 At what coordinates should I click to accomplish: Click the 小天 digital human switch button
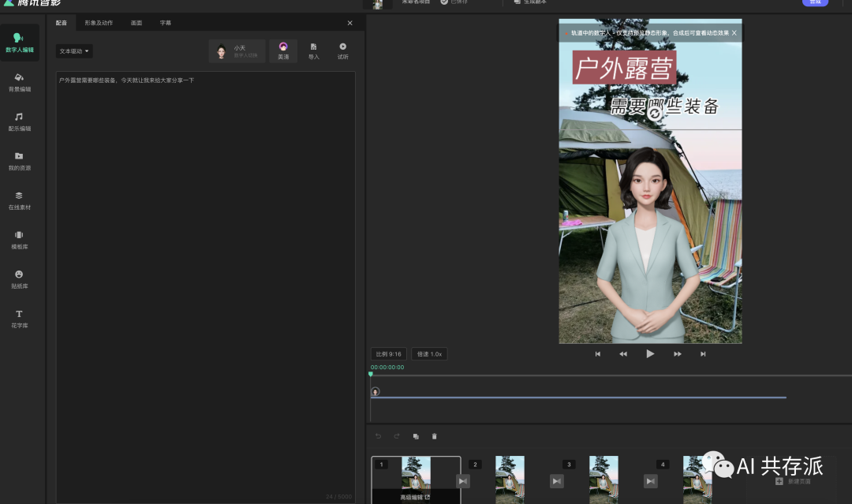pos(237,51)
